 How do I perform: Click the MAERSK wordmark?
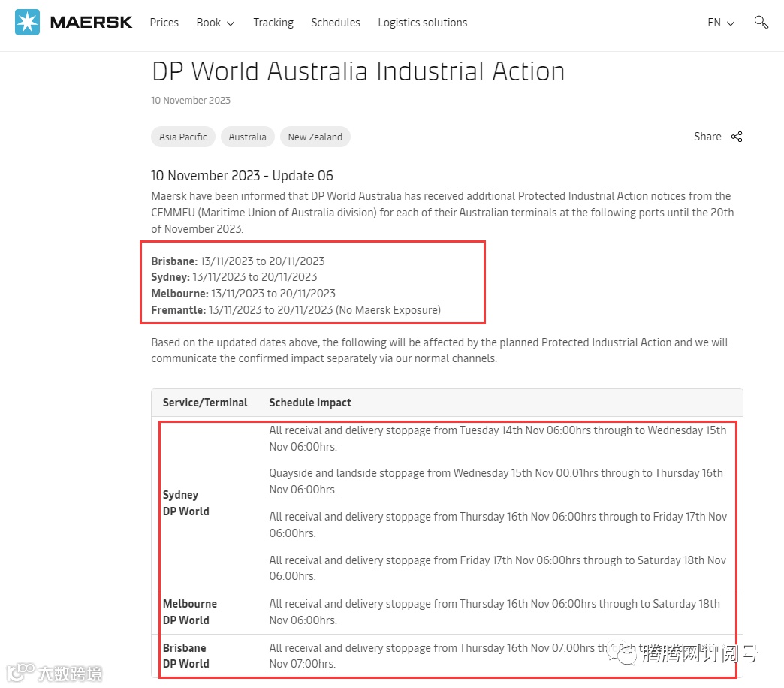coord(91,22)
